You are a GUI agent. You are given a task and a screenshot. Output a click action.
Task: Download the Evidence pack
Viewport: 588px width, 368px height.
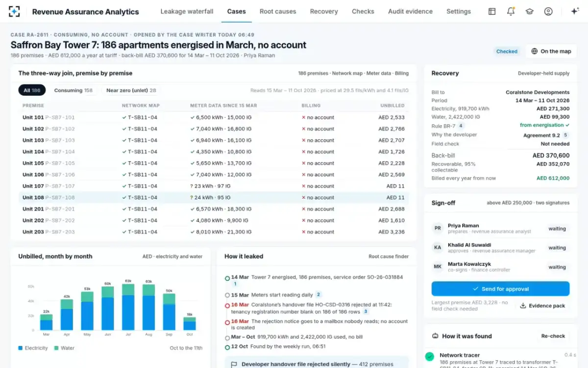tap(542, 306)
